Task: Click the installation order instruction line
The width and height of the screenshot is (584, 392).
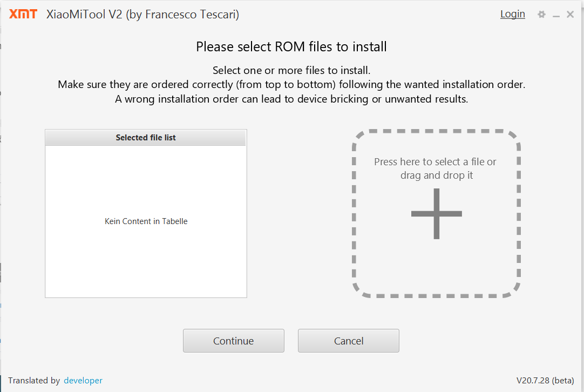Action: click(x=291, y=85)
